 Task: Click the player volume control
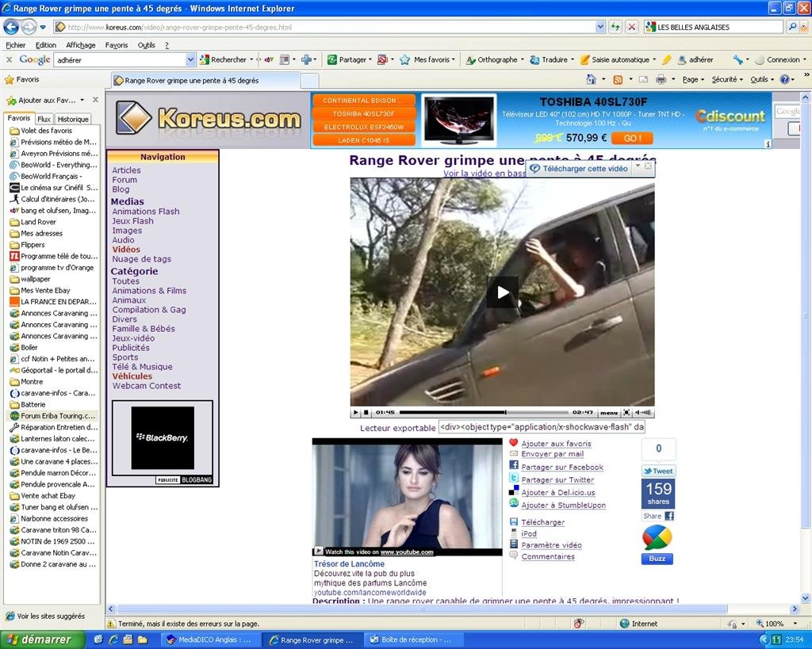tap(644, 413)
